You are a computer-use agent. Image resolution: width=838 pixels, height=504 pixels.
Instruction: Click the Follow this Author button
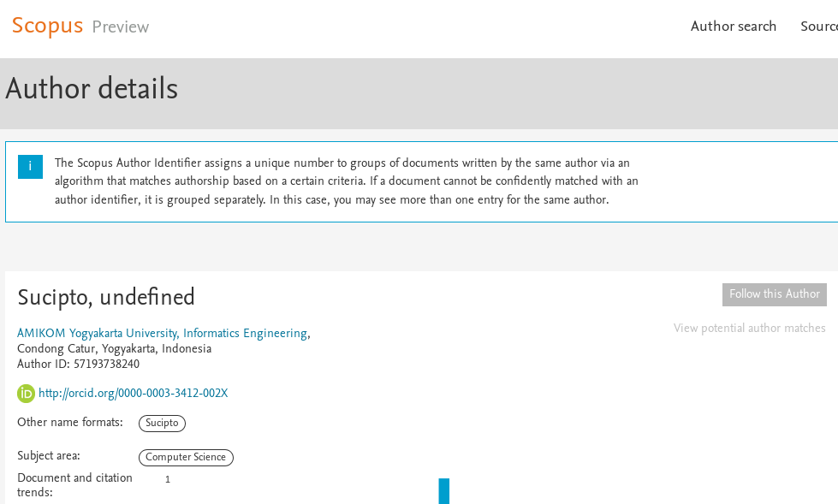[x=774, y=294]
